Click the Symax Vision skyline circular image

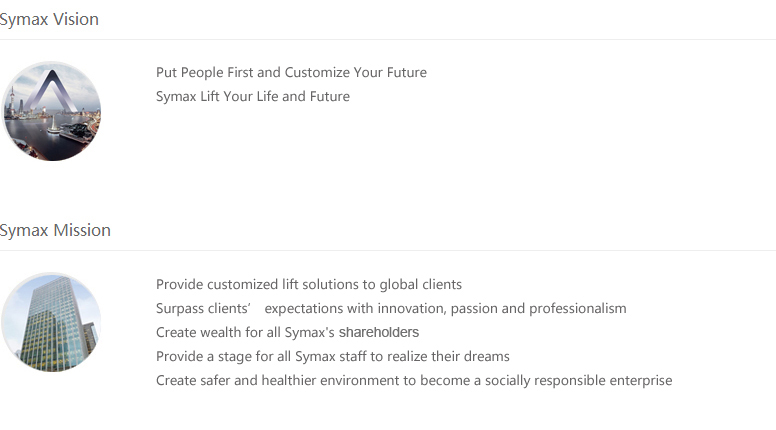(51, 111)
